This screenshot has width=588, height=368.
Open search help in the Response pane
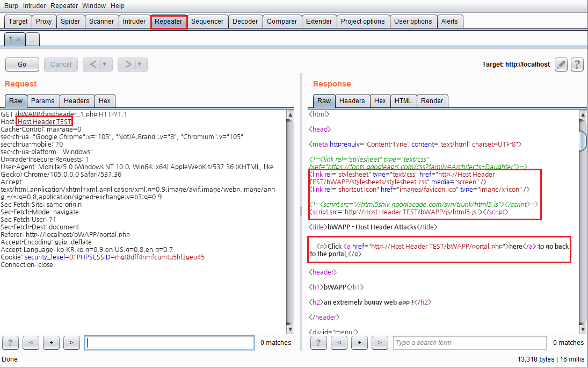[x=318, y=343]
